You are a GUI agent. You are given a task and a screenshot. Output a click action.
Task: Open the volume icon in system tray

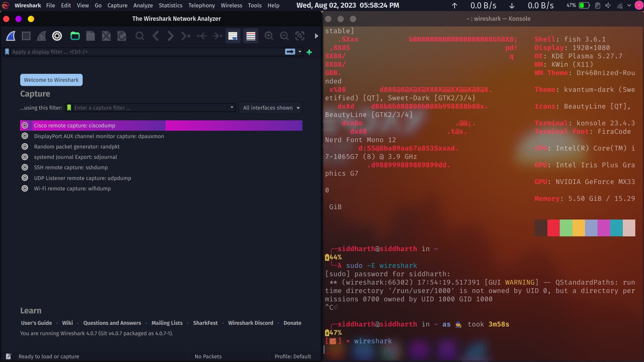click(608, 5)
